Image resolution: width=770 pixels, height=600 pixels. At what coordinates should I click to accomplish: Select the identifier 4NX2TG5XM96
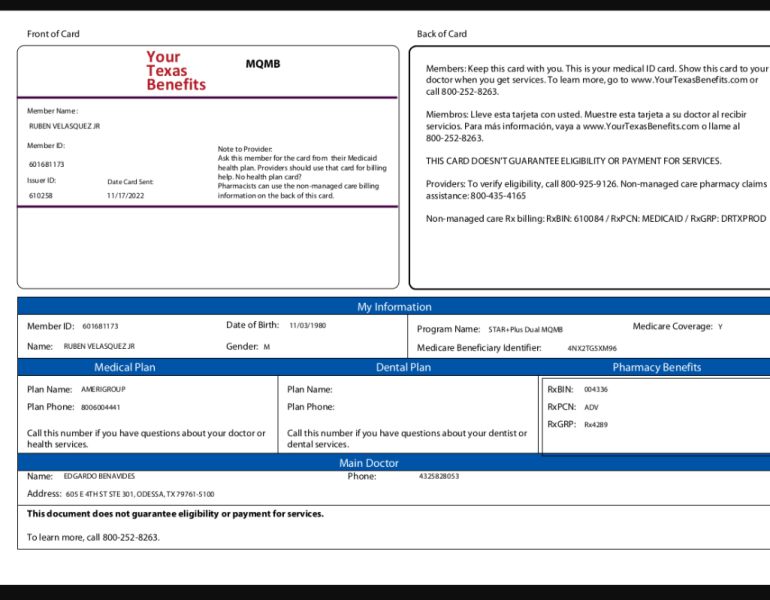coord(592,348)
